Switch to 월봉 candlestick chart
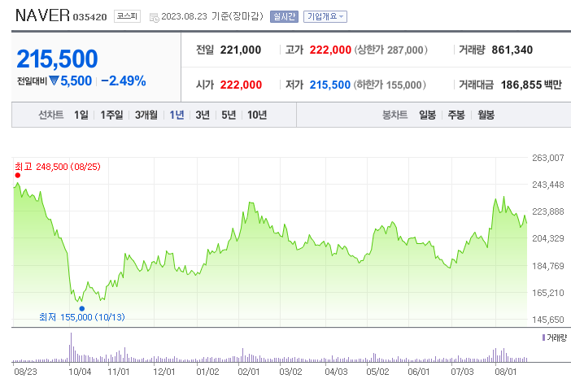This screenshot has height=392, width=571. coord(486,115)
